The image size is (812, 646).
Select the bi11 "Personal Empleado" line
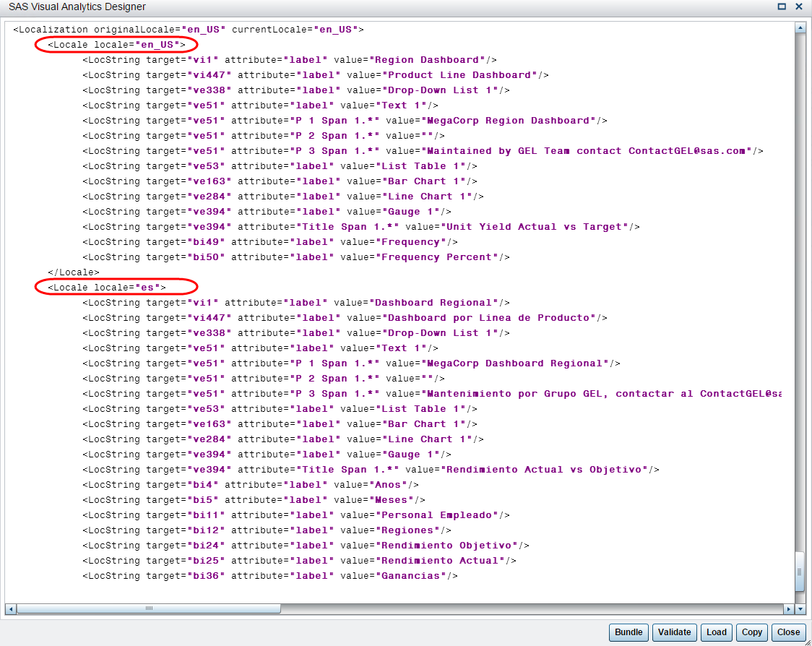(x=296, y=515)
